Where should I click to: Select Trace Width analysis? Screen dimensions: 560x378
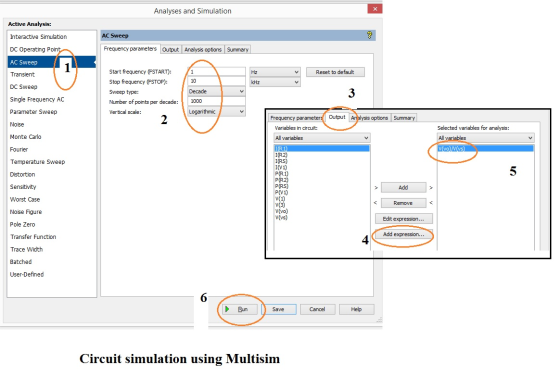pyautogui.click(x=27, y=249)
